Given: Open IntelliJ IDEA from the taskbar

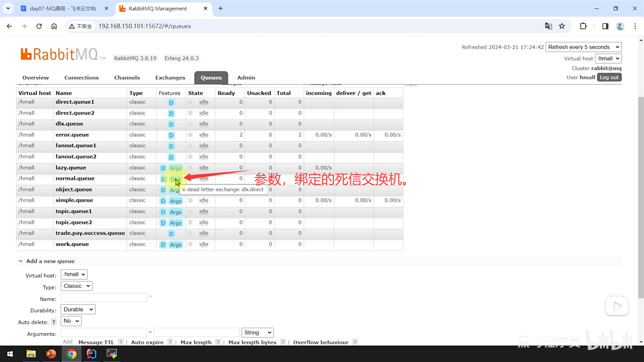Looking at the screenshot, I should click(x=91, y=354).
